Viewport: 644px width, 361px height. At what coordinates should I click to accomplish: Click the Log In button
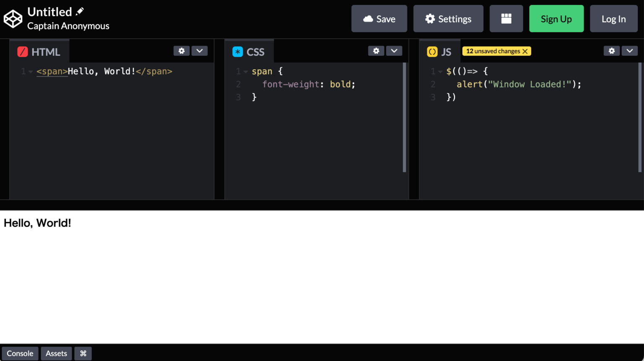(613, 18)
